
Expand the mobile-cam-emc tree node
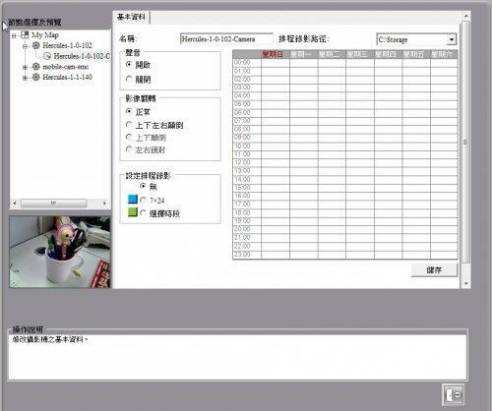[25, 67]
